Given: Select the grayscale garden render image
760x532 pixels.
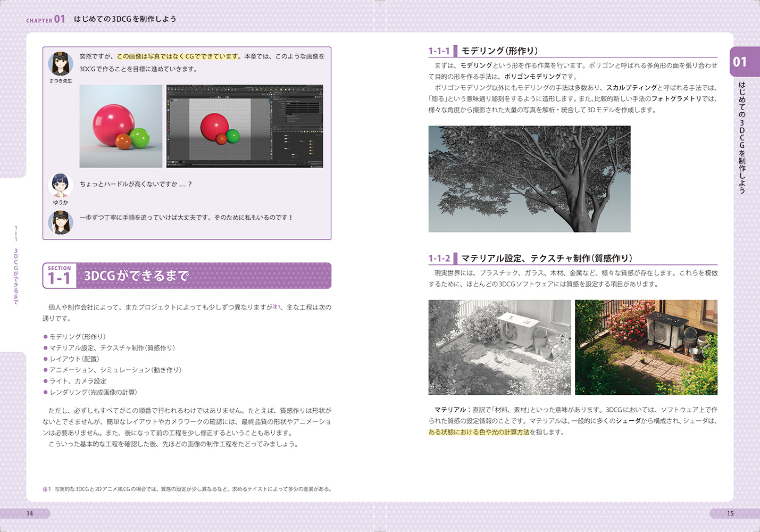Looking at the screenshot, I should coord(499,347).
